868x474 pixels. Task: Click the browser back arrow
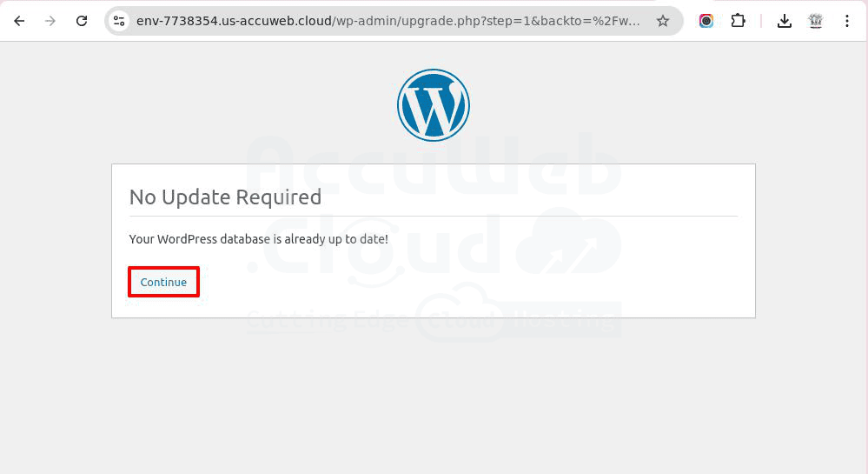tap(19, 21)
